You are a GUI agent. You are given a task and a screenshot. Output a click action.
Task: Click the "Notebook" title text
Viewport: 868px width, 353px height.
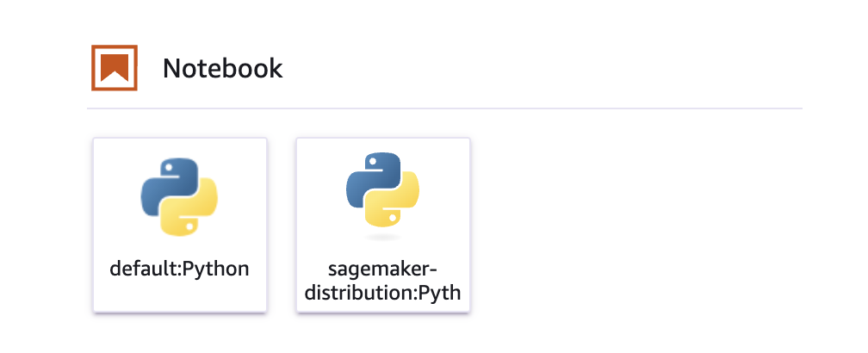point(222,68)
